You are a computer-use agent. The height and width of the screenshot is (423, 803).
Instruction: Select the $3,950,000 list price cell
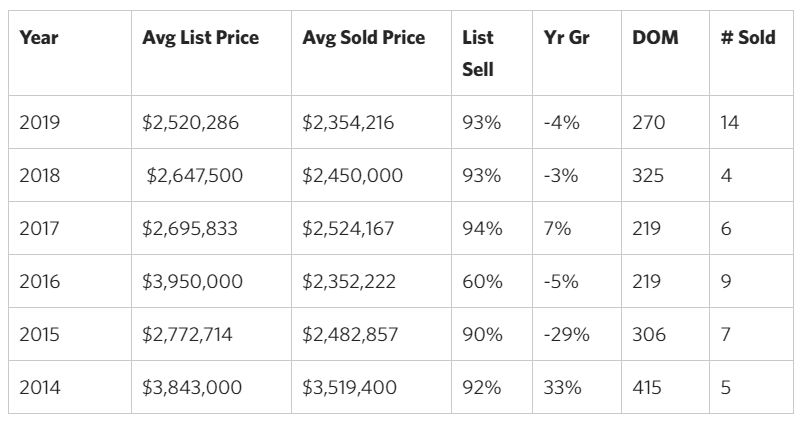(193, 282)
